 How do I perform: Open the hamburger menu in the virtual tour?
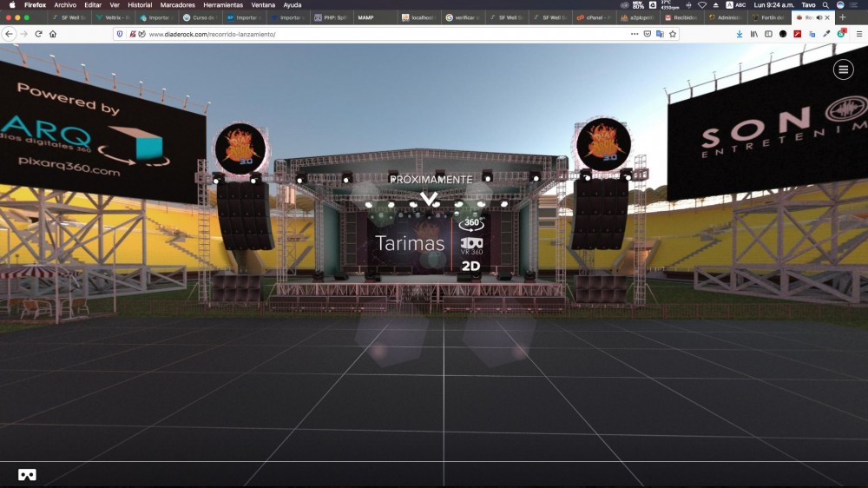[x=843, y=69]
